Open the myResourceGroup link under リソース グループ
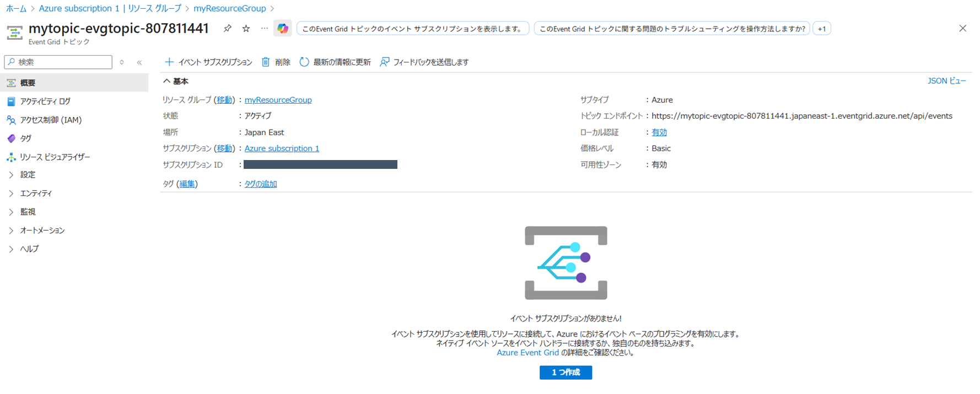The width and height of the screenshot is (980, 394). pyautogui.click(x=278, y=100)
